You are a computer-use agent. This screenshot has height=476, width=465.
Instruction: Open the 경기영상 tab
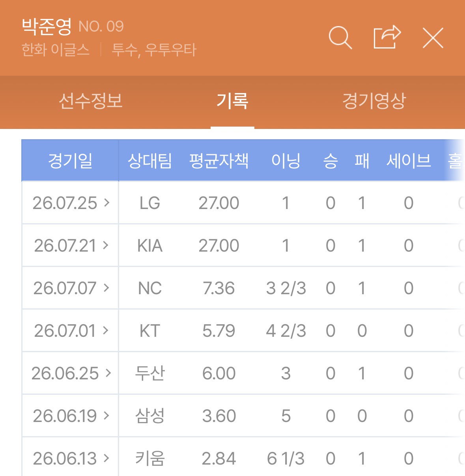[x=374, y=101]
